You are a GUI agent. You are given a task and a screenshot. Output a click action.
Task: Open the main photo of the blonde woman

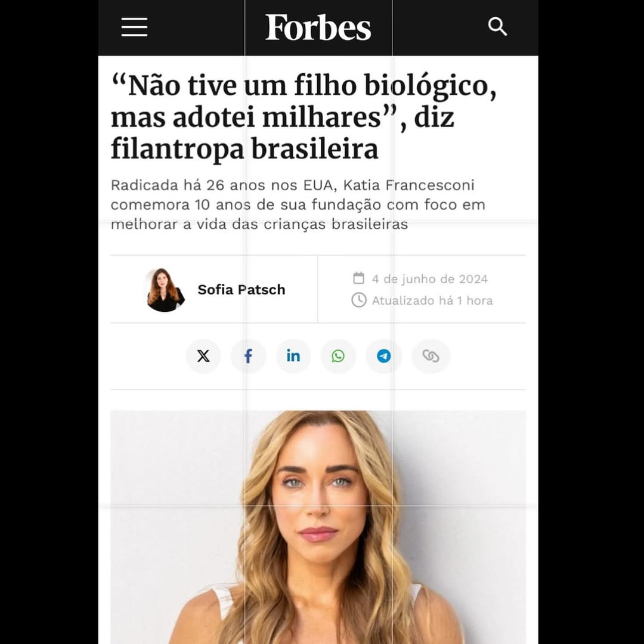point(318,527)
